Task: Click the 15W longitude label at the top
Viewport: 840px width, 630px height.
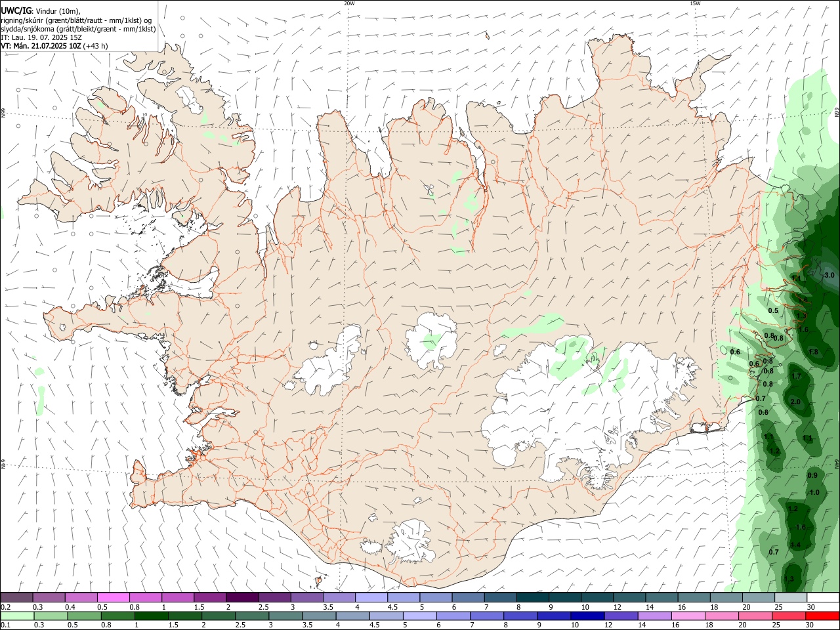Action: 695,3
